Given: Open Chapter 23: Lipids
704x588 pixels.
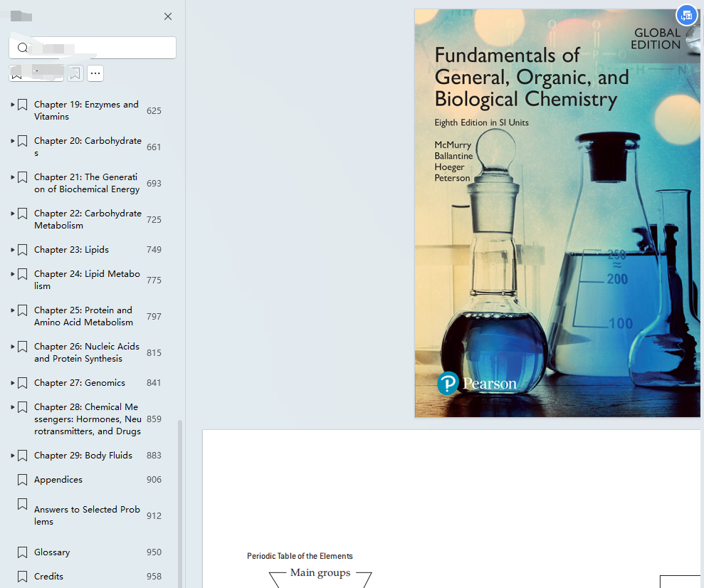Looking at the screenshot, I should pos(71,250).
